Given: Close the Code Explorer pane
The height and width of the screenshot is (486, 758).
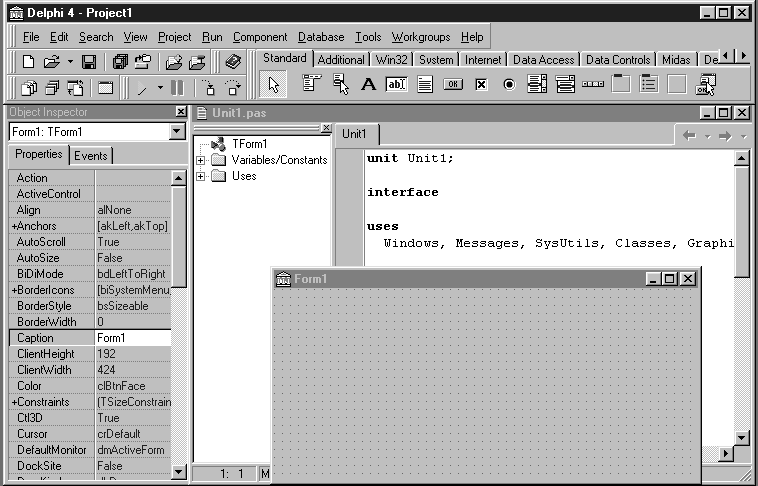Looking at the screenshot, I should pos(326,128).
